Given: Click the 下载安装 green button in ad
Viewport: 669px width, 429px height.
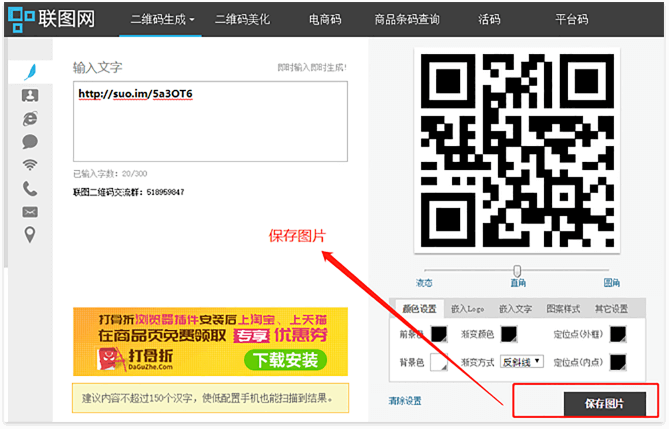Looking at the screenshot, I should 285,360.
